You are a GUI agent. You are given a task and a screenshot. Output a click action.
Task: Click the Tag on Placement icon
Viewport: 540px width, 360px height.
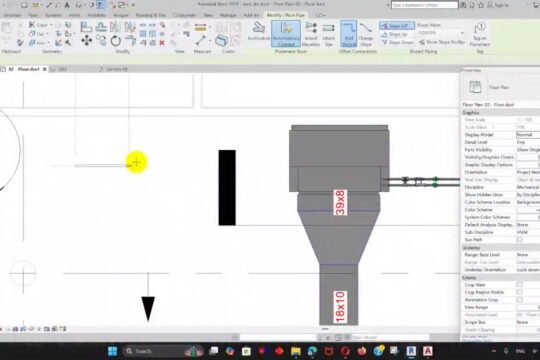point(480,34)
